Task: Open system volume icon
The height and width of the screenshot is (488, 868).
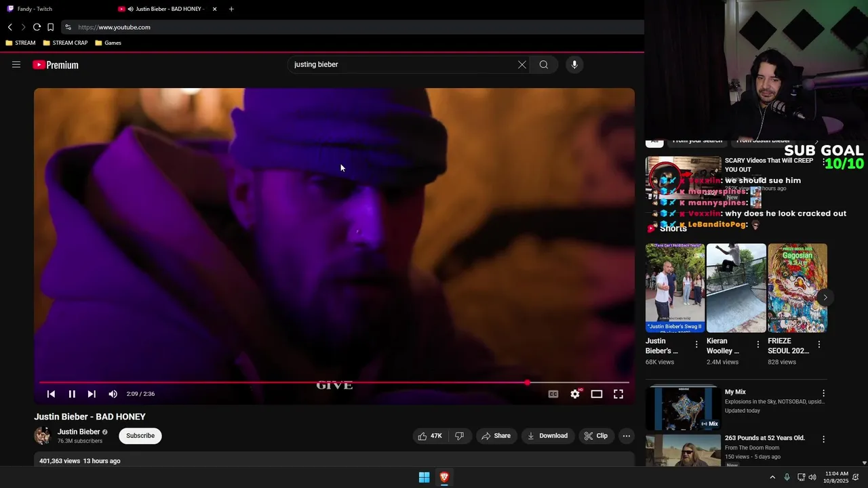Action: 812,477
